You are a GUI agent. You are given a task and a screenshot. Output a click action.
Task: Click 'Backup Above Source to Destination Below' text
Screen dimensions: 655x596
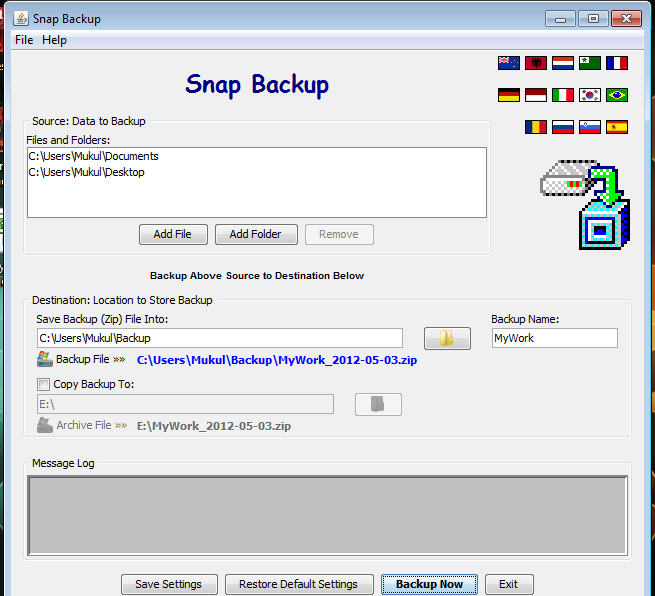(257, 276)
